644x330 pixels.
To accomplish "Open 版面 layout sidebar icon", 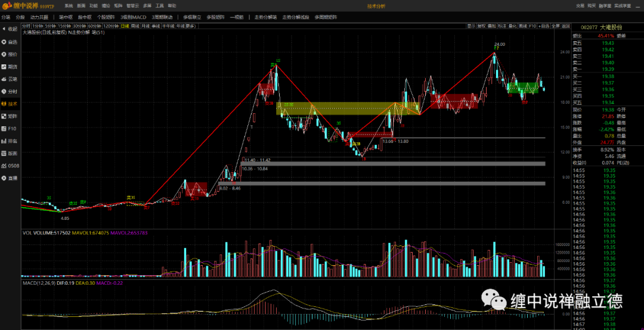I will point(10,153).
